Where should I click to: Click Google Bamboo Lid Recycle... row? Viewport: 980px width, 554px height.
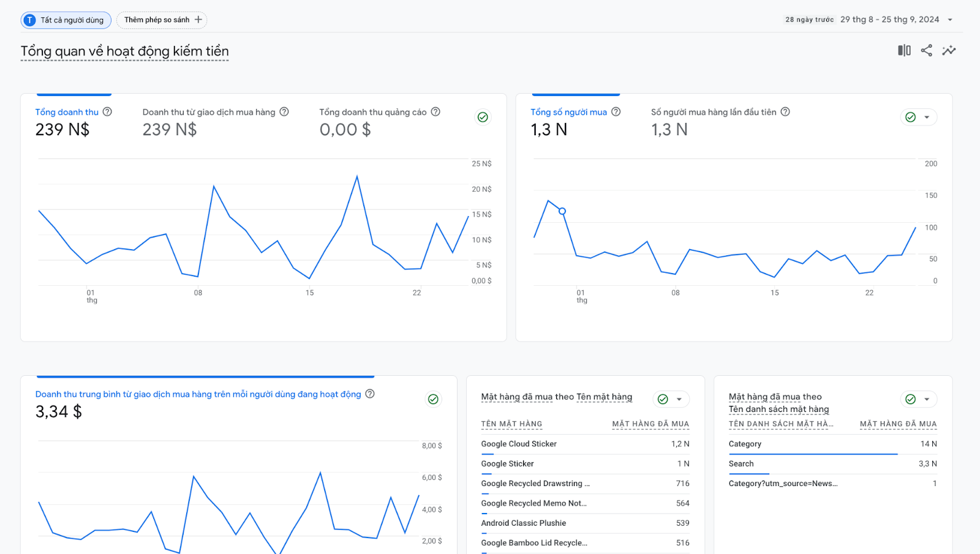pyautogui.click(x=585, y=543)
